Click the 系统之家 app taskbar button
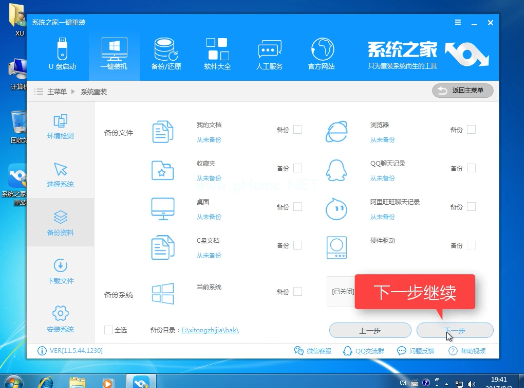 pos(141,382)
